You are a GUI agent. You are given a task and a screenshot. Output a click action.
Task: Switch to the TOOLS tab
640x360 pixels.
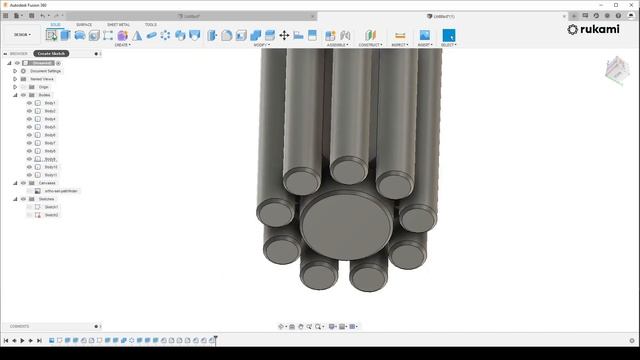pyautogui.click(x=151, y=25)
